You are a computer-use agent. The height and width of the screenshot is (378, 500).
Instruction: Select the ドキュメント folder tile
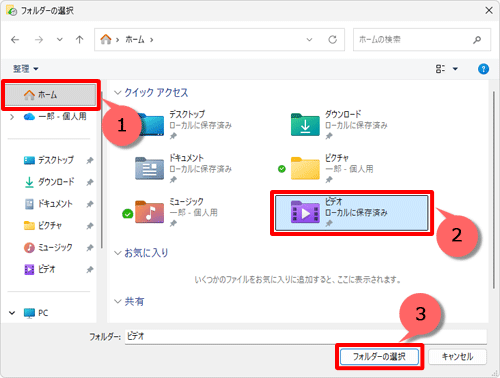183,169
